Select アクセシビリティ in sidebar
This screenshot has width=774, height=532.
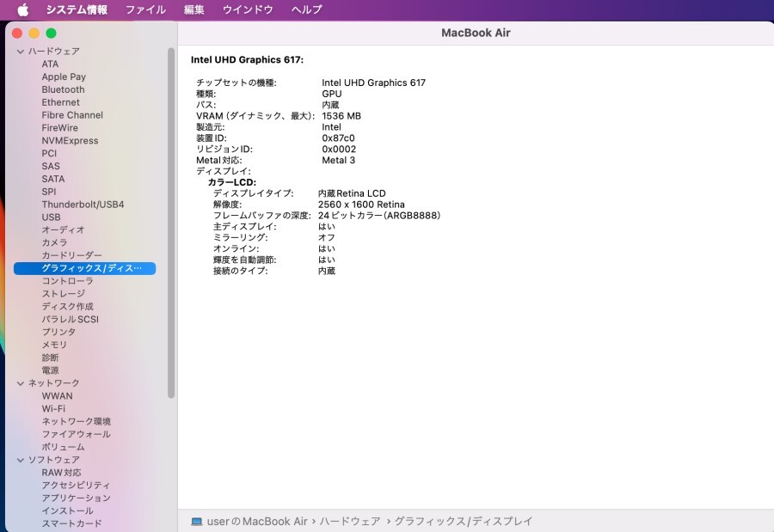(x=76, y=486)
